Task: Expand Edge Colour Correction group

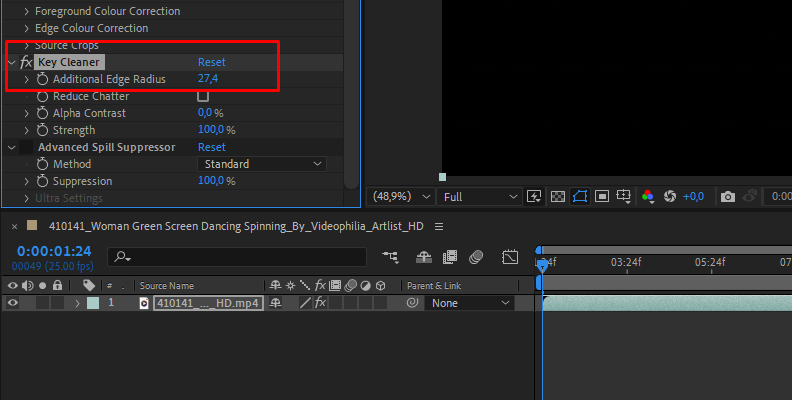Action: pos(27,28)
